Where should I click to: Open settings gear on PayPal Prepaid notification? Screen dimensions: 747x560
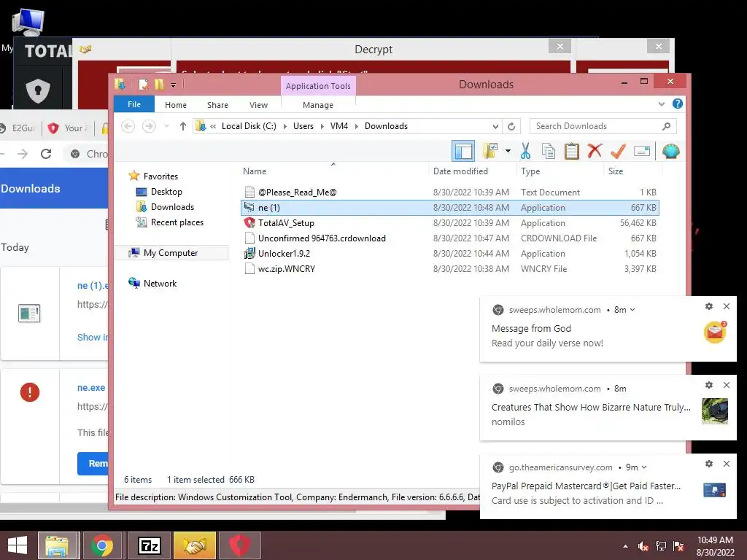point(709,464)
